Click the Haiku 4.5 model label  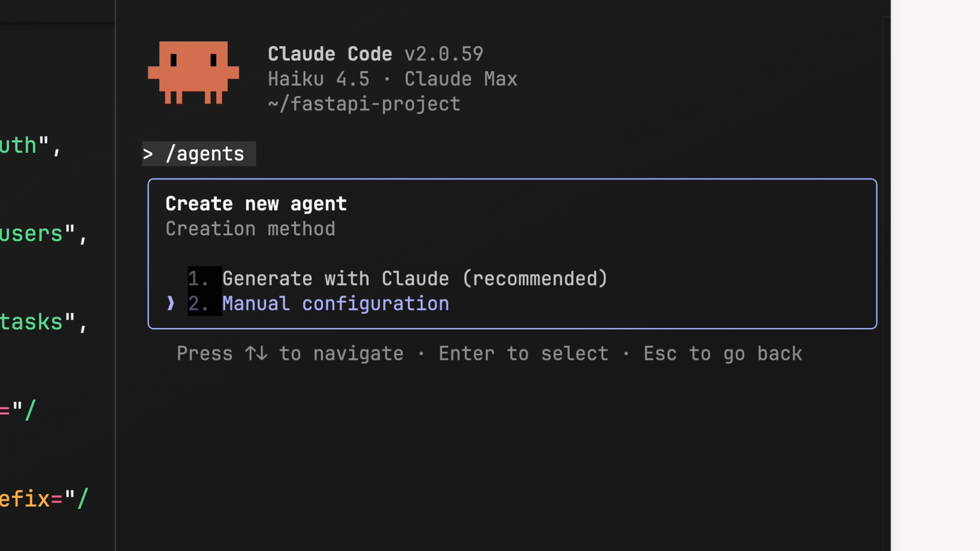(x=318, y=79)
